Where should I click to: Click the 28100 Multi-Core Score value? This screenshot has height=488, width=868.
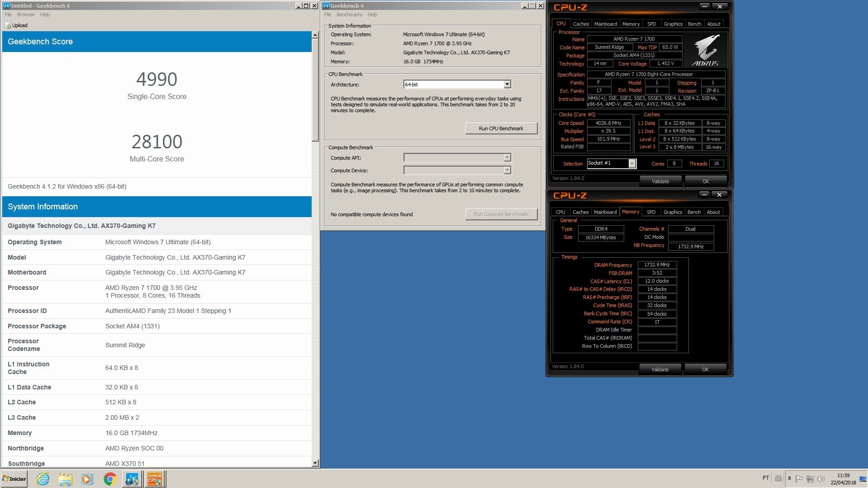[x=157, y=142]
